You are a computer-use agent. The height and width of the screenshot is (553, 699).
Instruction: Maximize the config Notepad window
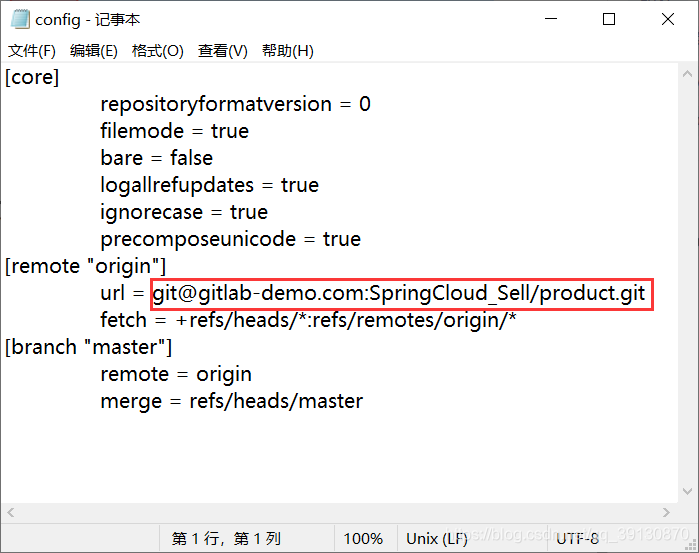pyautogui.click(x=609, y=19)
